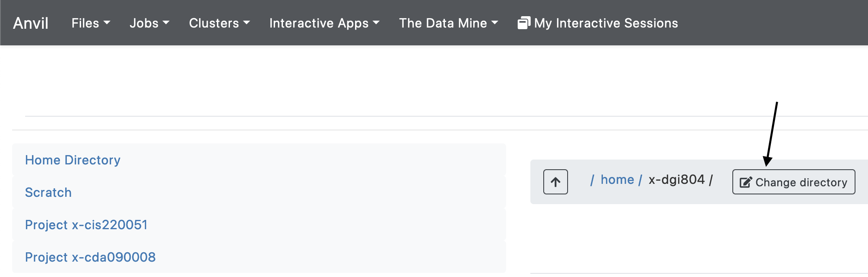Open the Jobs dropdown menu
The image size is (868, 277).
click(149, 23)
